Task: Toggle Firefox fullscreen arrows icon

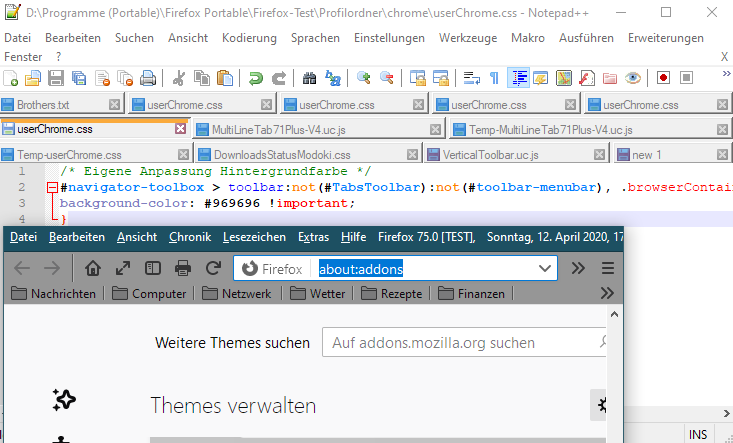Action: (x=123, y=268)
